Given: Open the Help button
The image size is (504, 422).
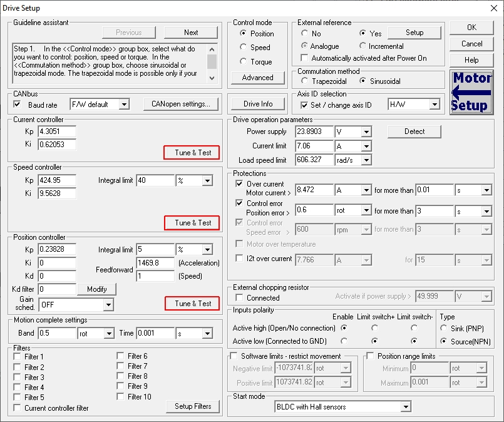Looking at the screenshot, I should pyautogui.click(x=471, y=60).
